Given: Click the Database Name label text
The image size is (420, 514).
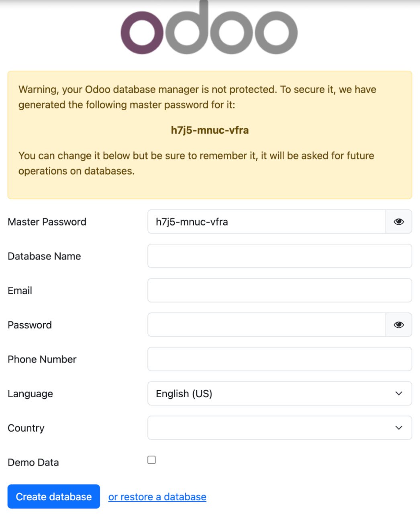Looking at the screenshot, I should [44, 256].
